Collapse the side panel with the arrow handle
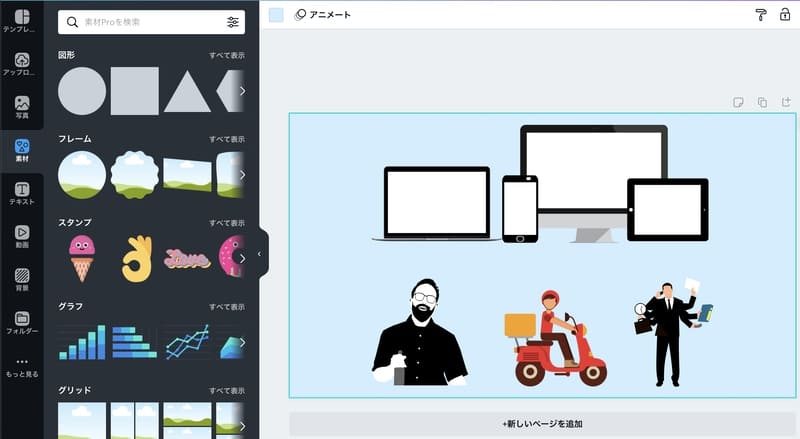800x439 pixels. click(260, 254)
